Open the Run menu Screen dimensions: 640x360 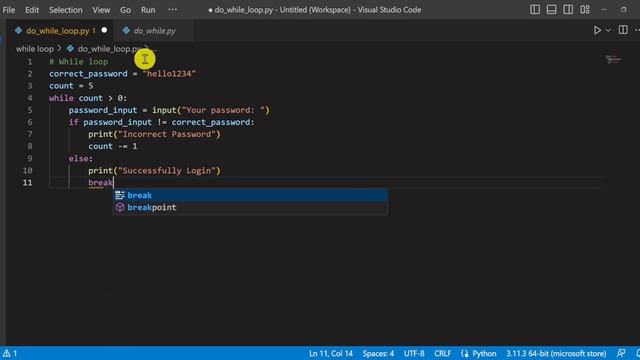tap(148, 10)
